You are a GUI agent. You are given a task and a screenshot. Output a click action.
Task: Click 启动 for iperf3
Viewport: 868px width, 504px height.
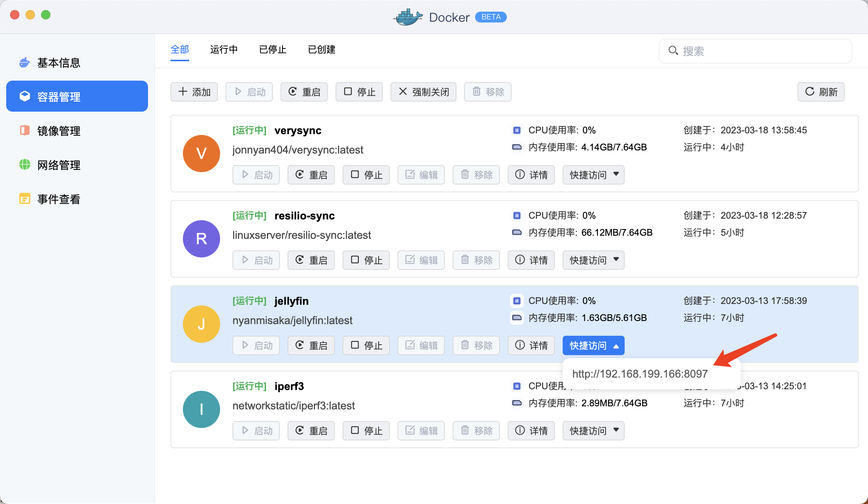(x=256, y=431)
